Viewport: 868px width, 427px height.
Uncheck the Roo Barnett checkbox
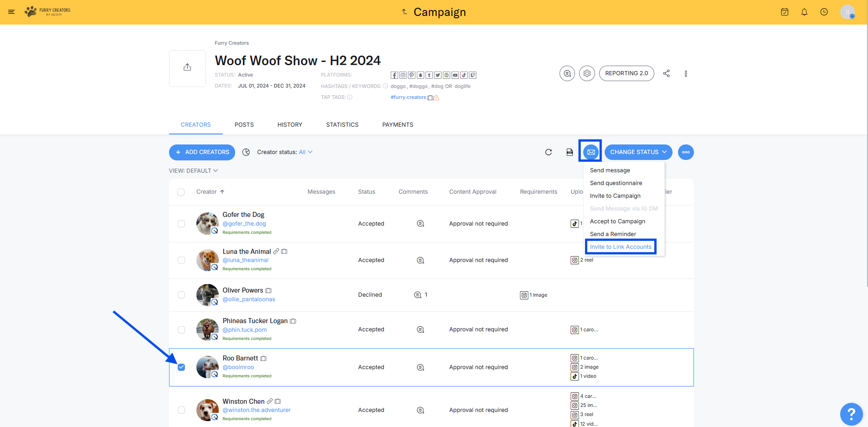181,367
